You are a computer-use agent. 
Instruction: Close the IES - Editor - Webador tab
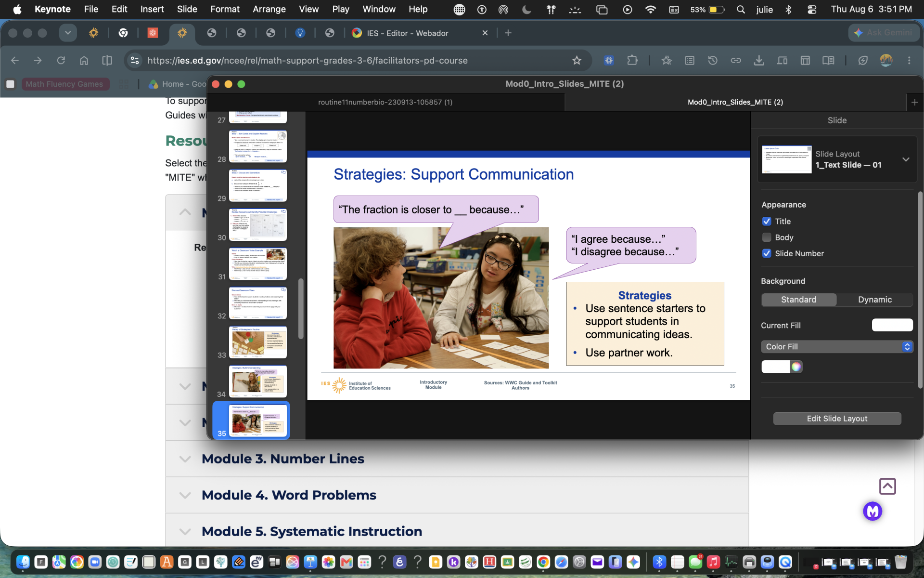[485, 33]
